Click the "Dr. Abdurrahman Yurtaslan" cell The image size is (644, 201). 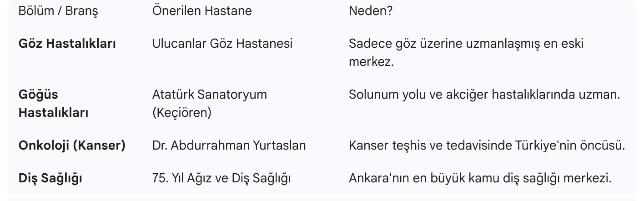tap(229, 146)
